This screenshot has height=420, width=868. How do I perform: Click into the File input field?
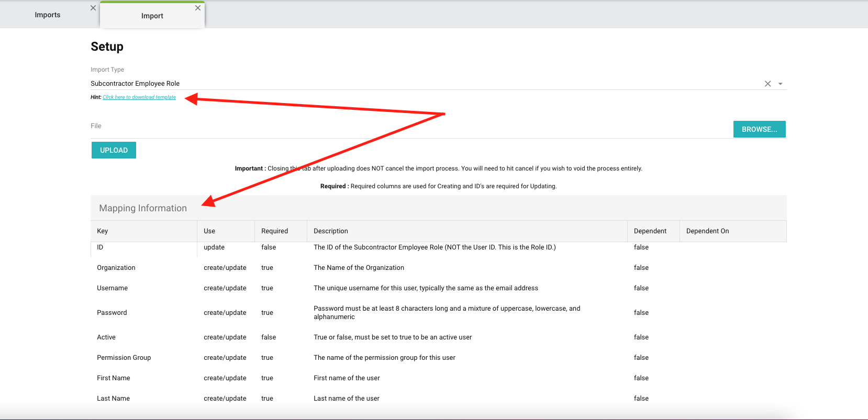(x=408, y=129)
